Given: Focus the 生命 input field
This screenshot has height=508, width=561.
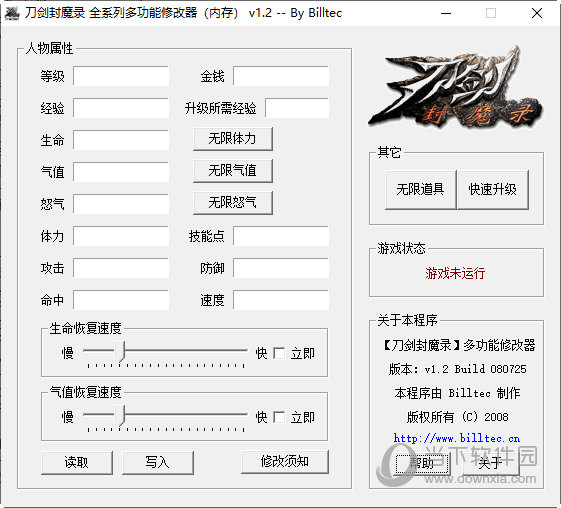Looking at the screenshot, I should 121,140.
